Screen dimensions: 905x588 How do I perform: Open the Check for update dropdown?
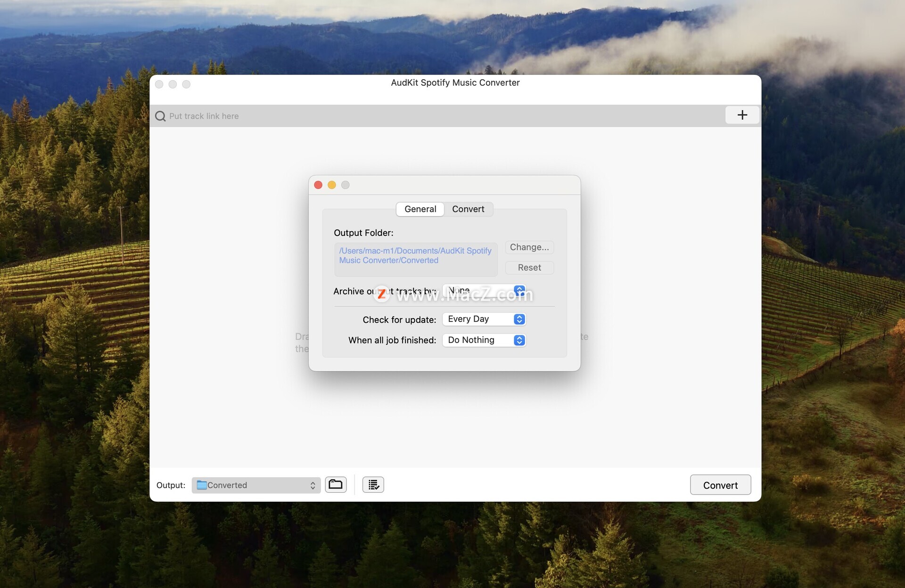[x=484, y=319]
